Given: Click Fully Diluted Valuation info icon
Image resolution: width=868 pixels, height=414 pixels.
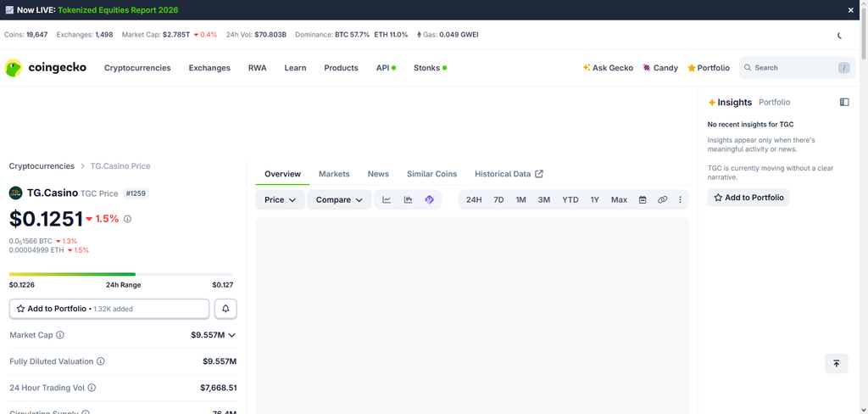Looking at the screenshot, I should [x=101, y=361].
